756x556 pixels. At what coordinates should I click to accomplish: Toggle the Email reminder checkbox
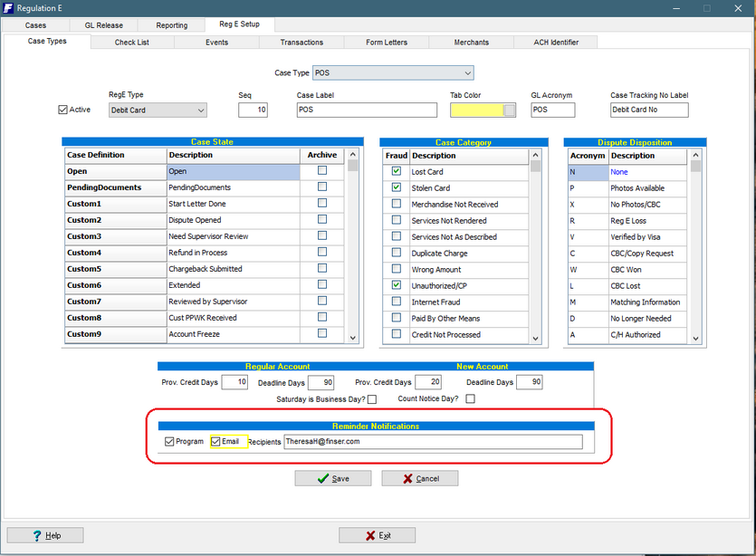pos(216,442)
